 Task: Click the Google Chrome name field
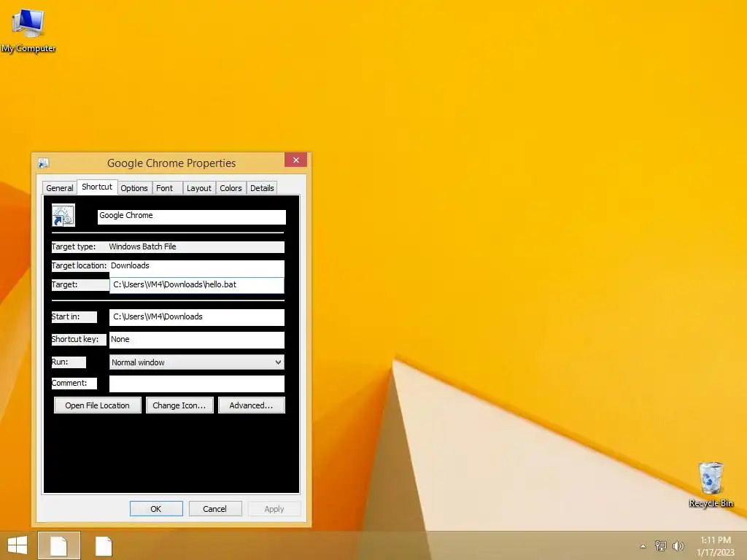coord(192,217)
